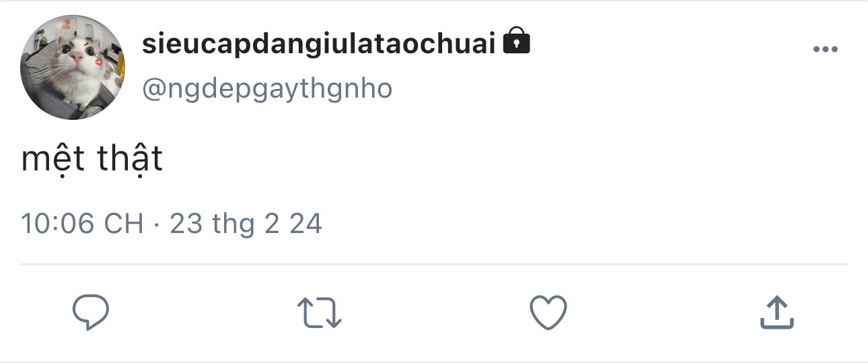Select the tweet text "mệt thật"
The image size is (868, 363).
click(92, 160)
